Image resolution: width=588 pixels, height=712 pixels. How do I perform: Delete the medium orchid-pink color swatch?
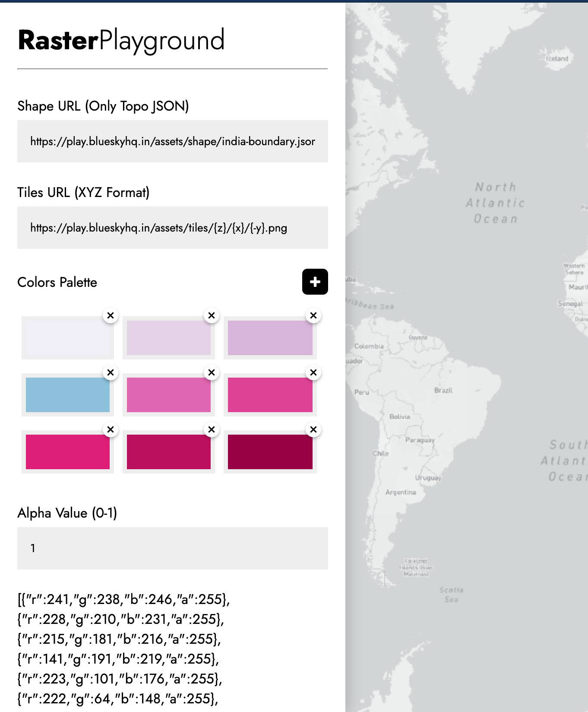[x=212, y=372]
